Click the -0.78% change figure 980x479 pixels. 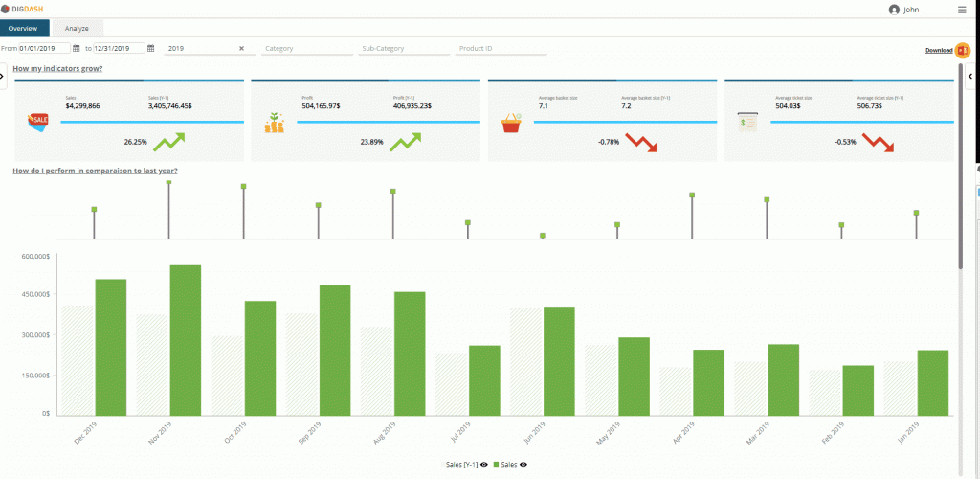609,142
